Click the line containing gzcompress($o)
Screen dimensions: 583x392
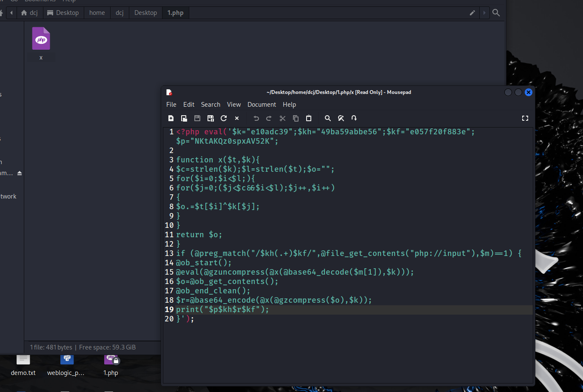click(274, 300)
